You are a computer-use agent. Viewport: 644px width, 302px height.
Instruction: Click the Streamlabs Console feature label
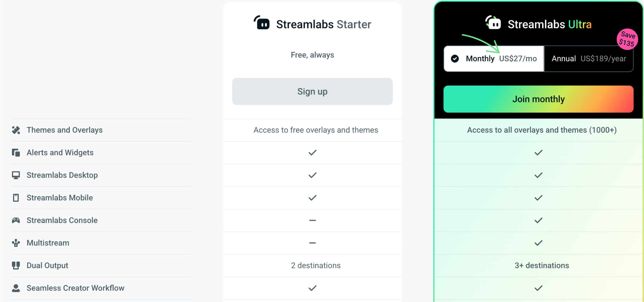click(62, 221)
